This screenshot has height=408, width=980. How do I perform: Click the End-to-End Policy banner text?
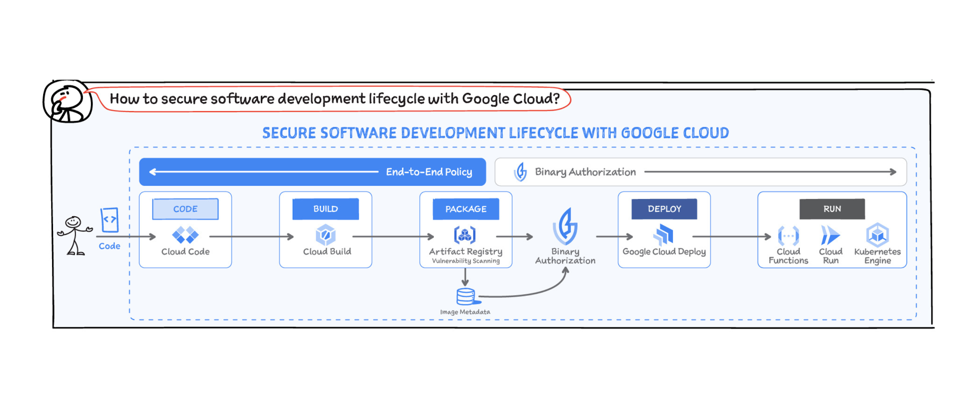coord(429,172)
